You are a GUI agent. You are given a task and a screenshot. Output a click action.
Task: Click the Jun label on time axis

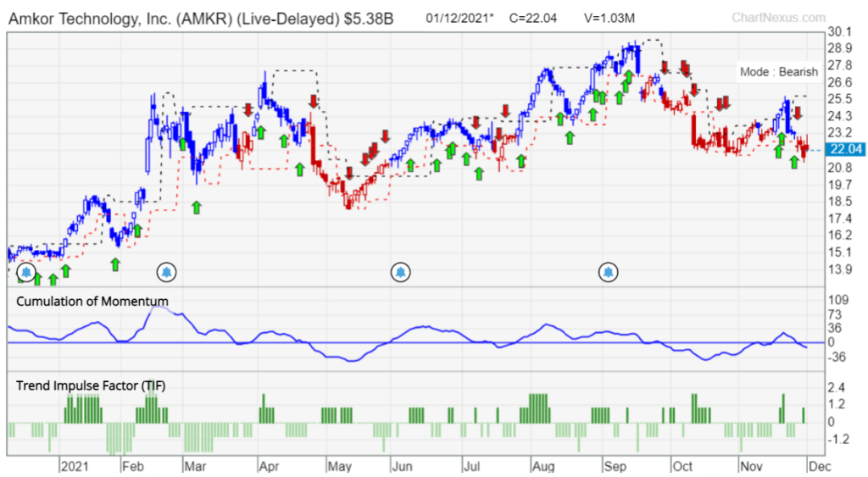pyautogui.click(x=403, y=466)
